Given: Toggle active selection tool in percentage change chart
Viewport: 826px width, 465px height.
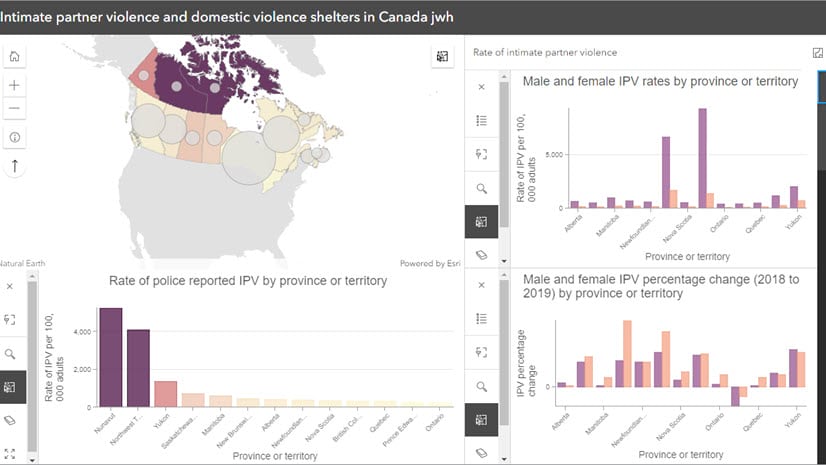Looking at the screenshot, I should pyautogui.click(x=481, y=420).
